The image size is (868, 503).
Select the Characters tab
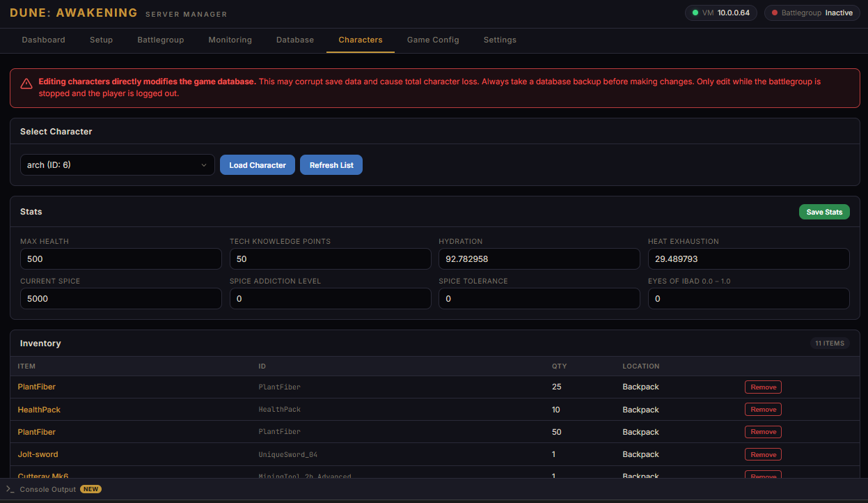point(361,40)
